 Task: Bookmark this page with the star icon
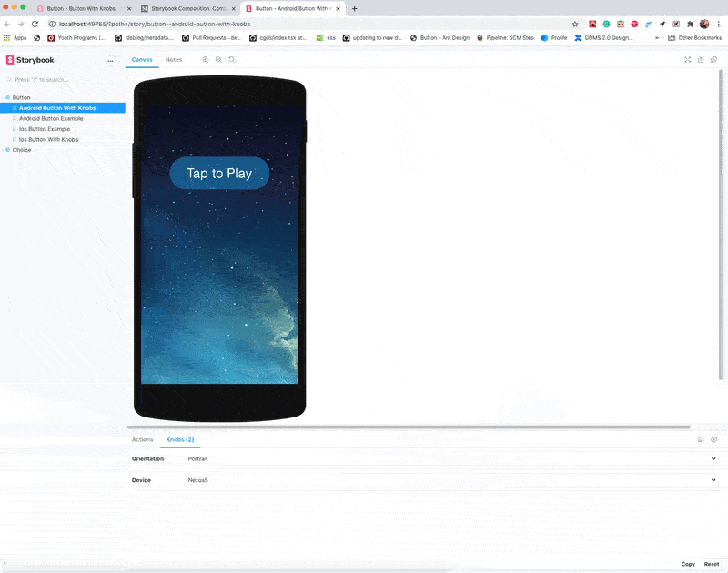tap(575, 25)
